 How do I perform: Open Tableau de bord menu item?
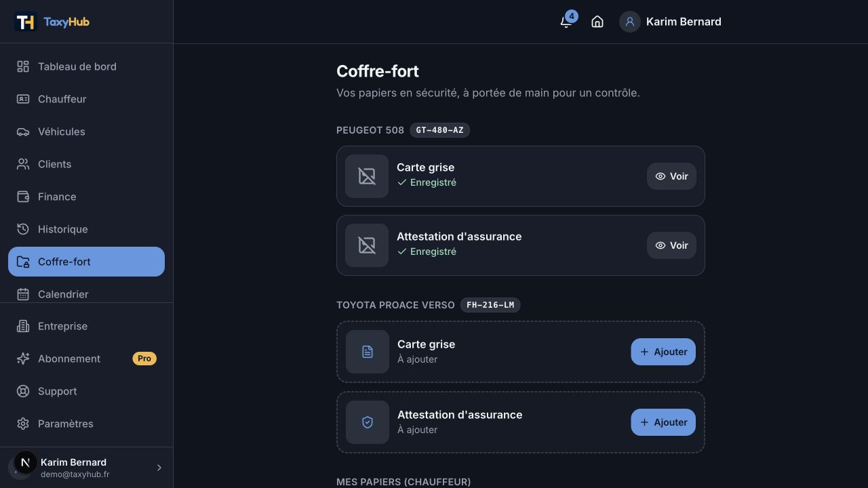(x=86, y=66)
